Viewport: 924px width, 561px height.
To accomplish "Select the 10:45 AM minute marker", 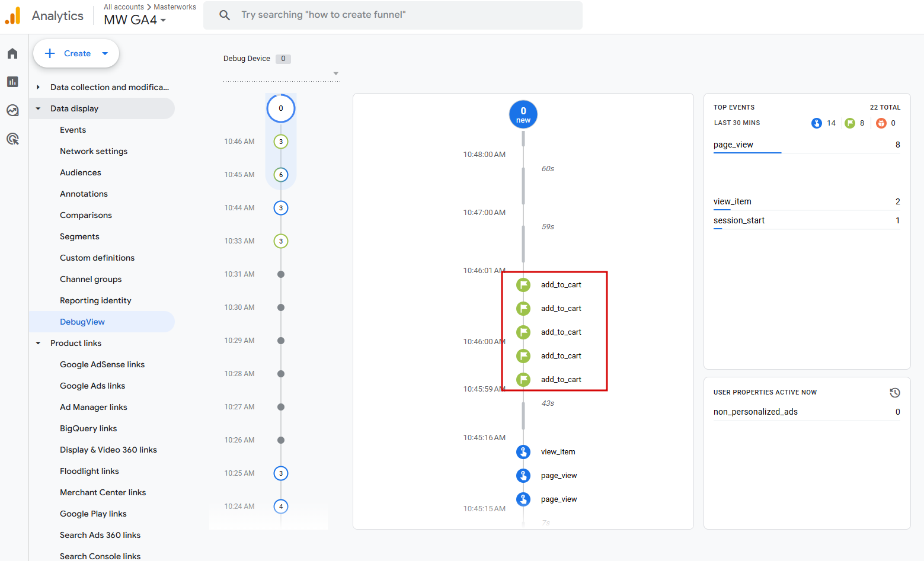I will 281,175.
